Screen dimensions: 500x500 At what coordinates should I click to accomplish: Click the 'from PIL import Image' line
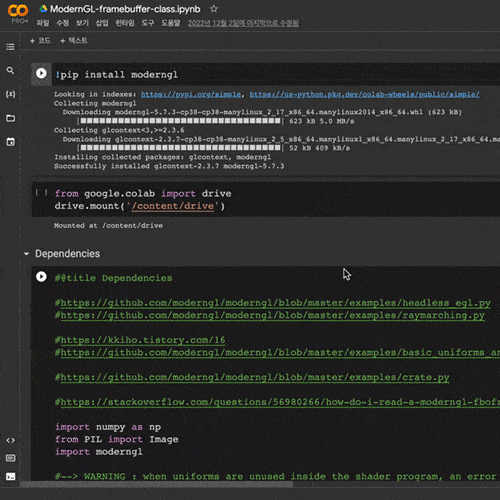click(117, 439)
